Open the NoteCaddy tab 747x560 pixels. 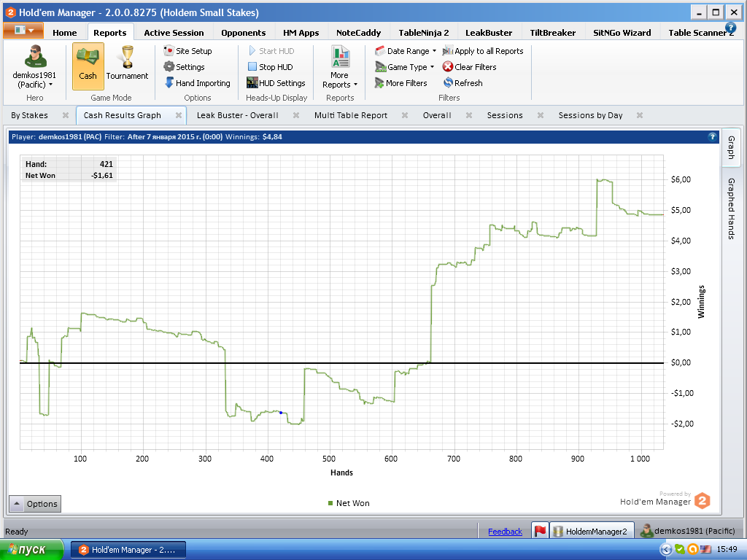click(x=359, y=32)
